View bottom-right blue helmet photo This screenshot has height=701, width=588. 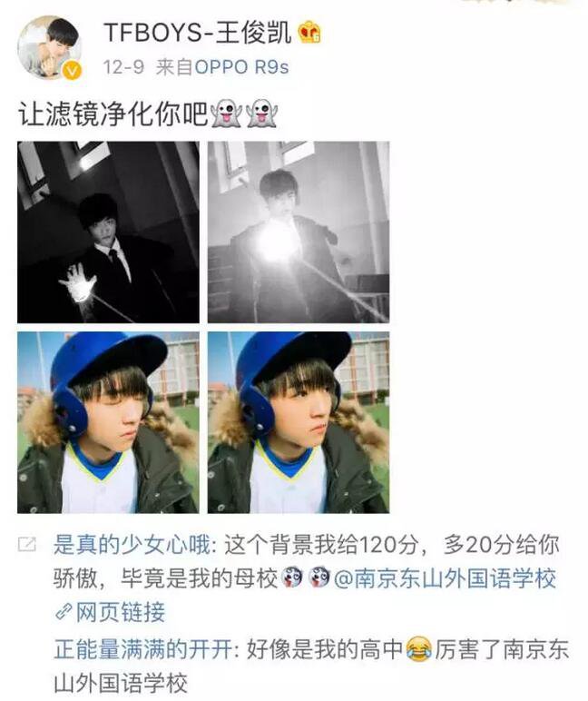coord(299,422)
